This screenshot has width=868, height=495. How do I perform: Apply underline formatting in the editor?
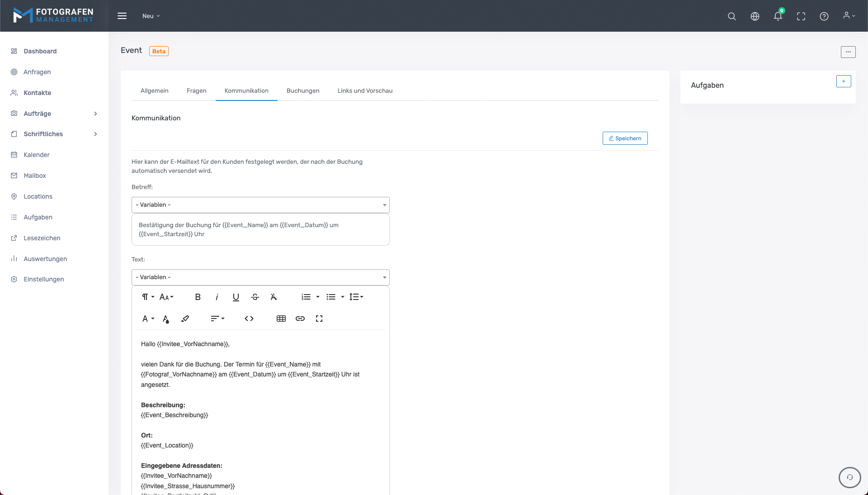[x=236, y=297]
